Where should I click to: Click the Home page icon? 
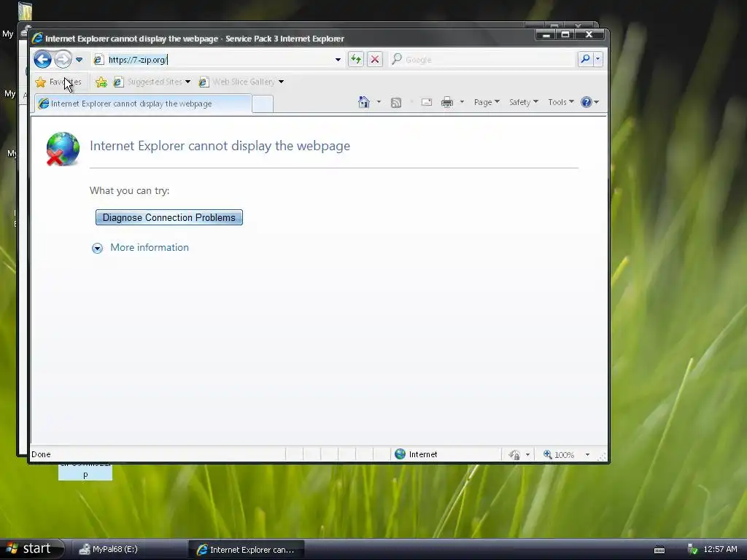tap(364, 102)
